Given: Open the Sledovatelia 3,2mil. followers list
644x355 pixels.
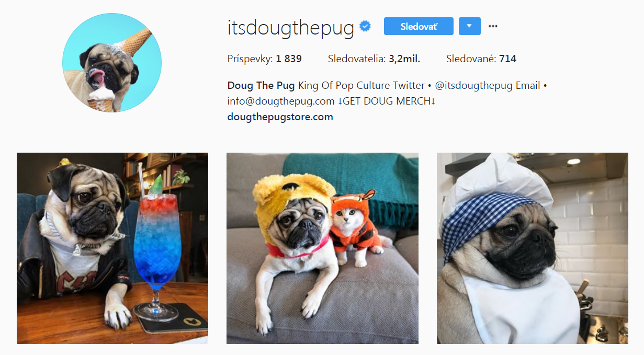Looking at the screenshot, I should [374, 59].
